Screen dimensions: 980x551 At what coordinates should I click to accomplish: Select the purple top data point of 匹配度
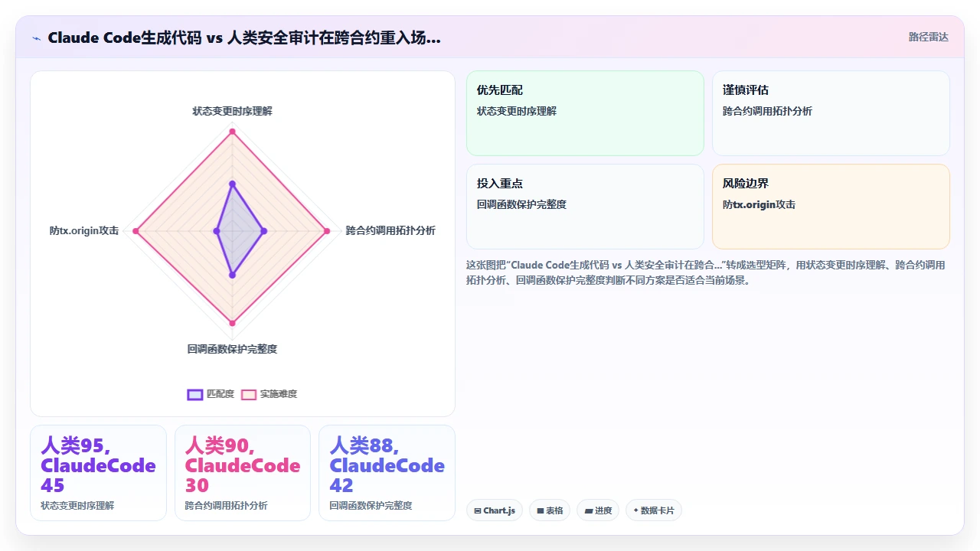[x=232, y=184]
